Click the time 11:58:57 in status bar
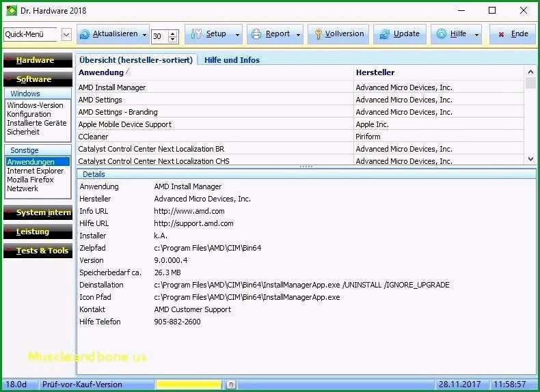540x392 pixels. pyautogui.click(x=510, y=384)
